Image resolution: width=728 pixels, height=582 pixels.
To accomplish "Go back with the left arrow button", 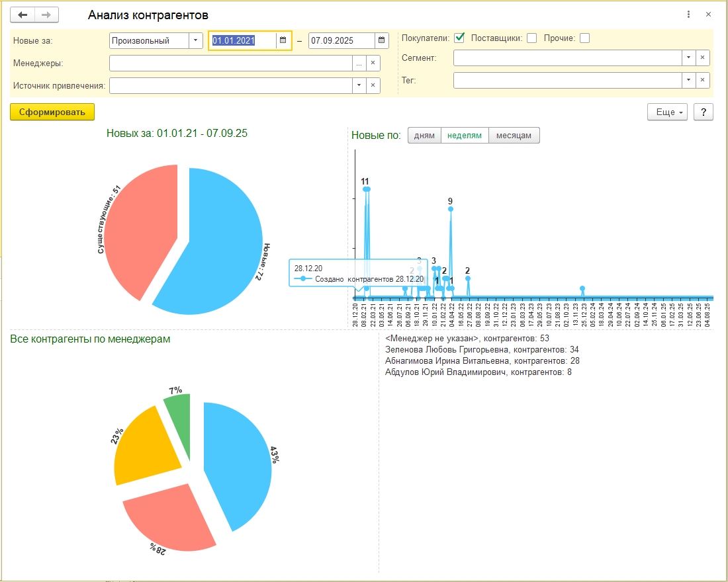I will (23, 15).
